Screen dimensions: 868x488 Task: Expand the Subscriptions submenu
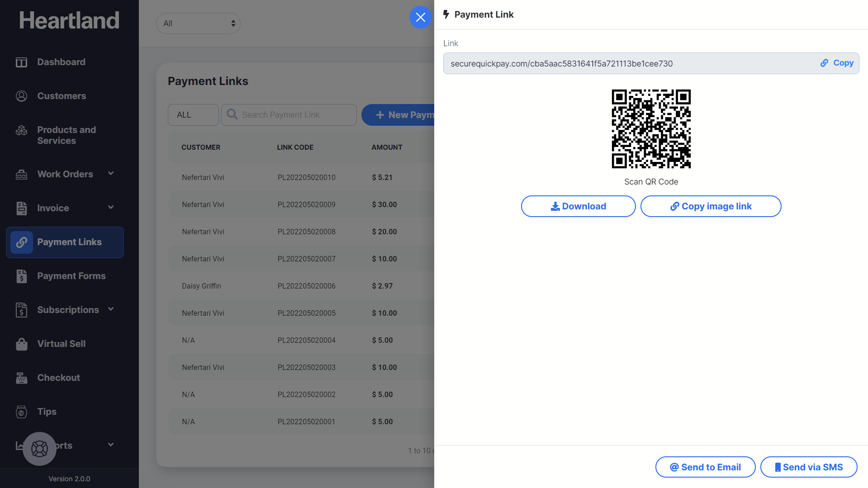tap(111, 309)
